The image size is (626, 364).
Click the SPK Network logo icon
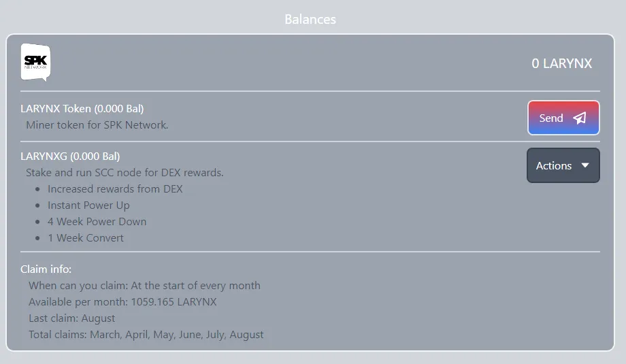(x=35, y=63)
